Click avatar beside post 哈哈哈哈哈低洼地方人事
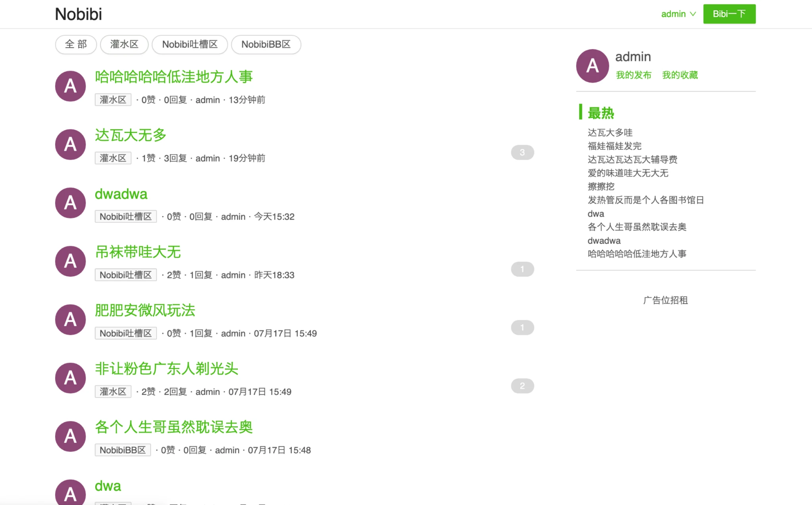 pos(71,86)
